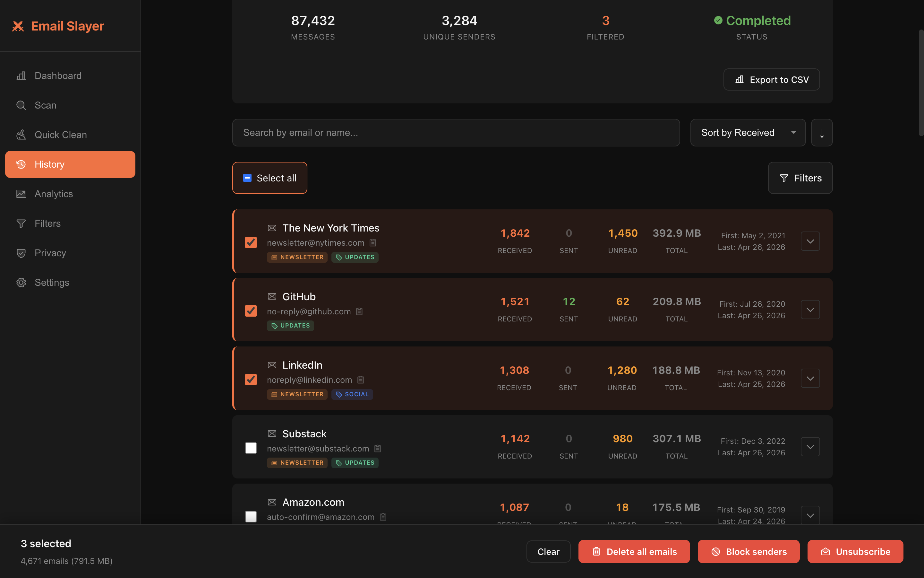The image size is (924, 578).
Task: Click the envelope icon beside Substack
Action: coord(272,434)
